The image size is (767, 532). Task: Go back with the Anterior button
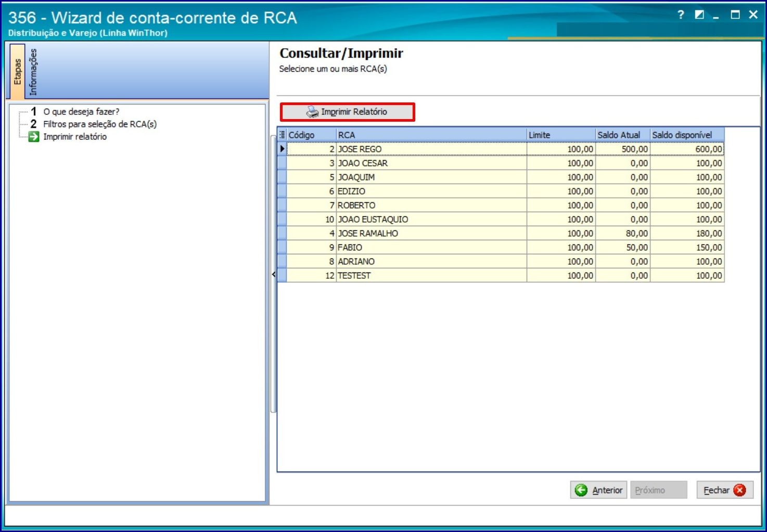(598, 490)
